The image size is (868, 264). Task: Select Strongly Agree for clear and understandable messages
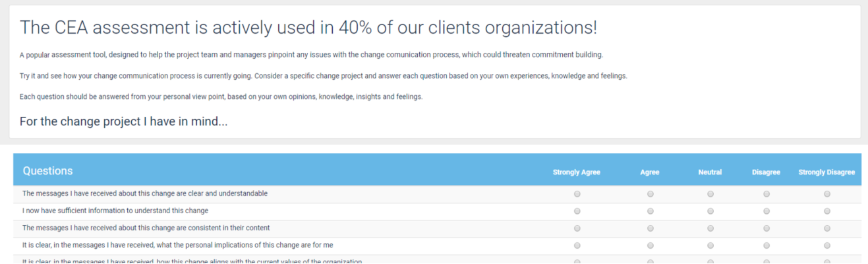(577, 194)
